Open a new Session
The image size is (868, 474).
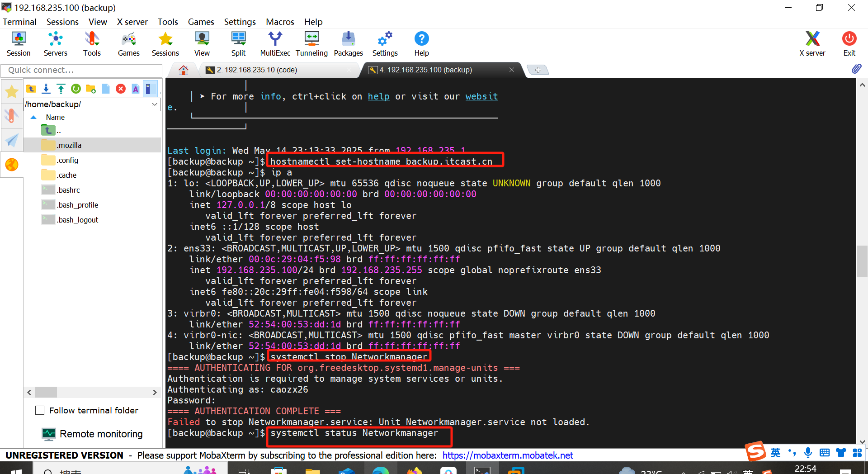point(19,44)
